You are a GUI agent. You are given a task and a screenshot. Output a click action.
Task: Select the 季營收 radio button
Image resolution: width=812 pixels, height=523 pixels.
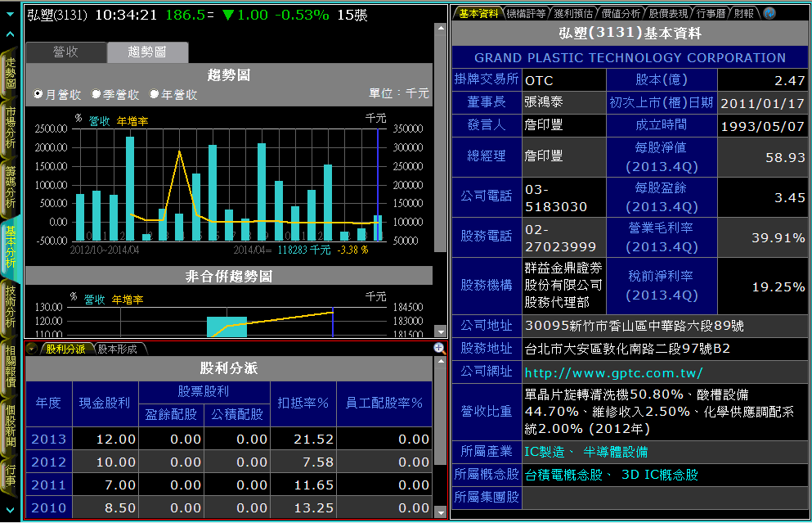(96, 94)
